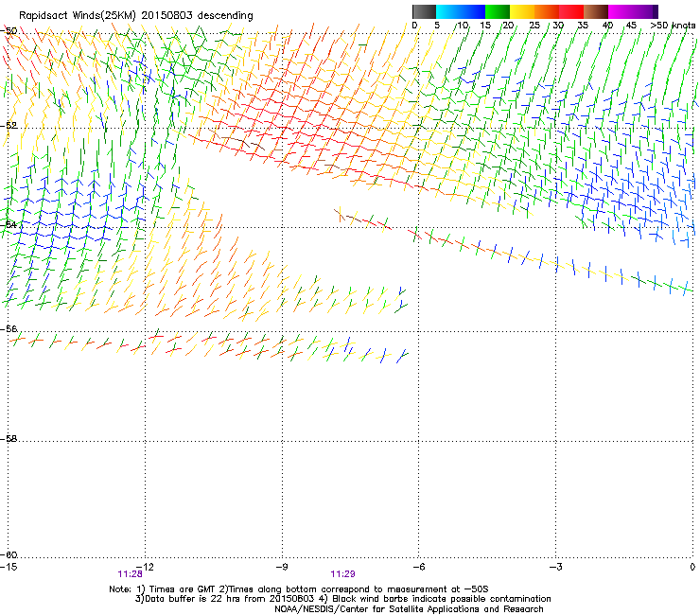Click the yellow 20-25 knots color band
This screenshot has width=700, height=615.
coord(522,11)
